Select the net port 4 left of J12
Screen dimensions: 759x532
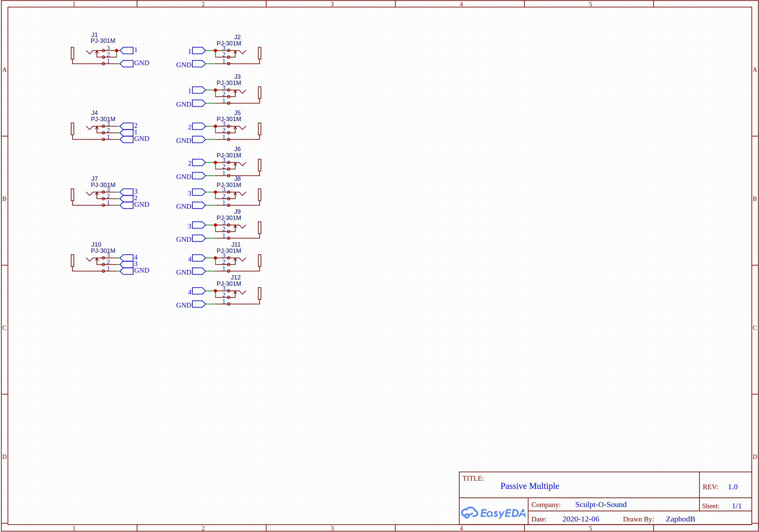(199, 291)
